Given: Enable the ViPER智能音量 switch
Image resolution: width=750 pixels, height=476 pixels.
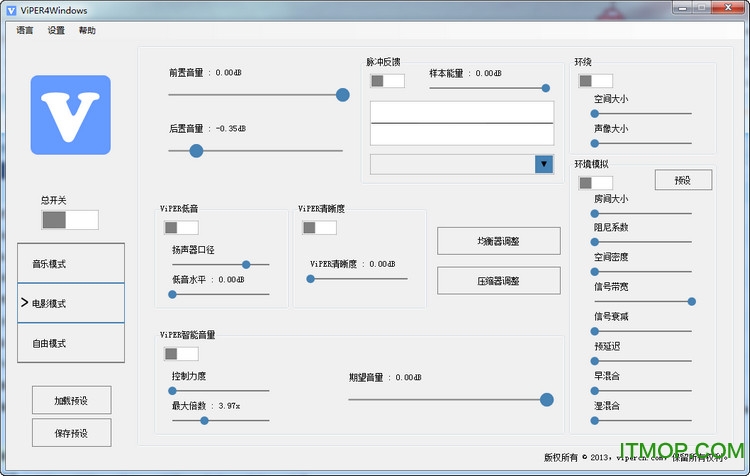Looking at the screenshot, I should 181,354.
